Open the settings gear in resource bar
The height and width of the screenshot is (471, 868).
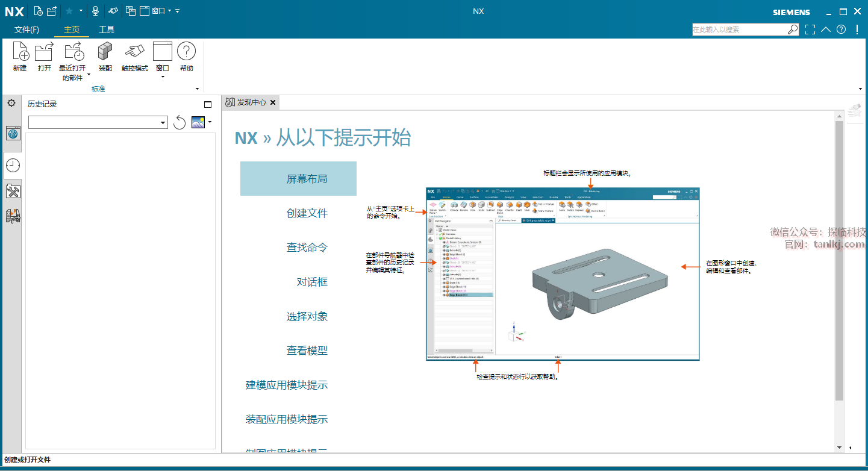click(11, 104)
